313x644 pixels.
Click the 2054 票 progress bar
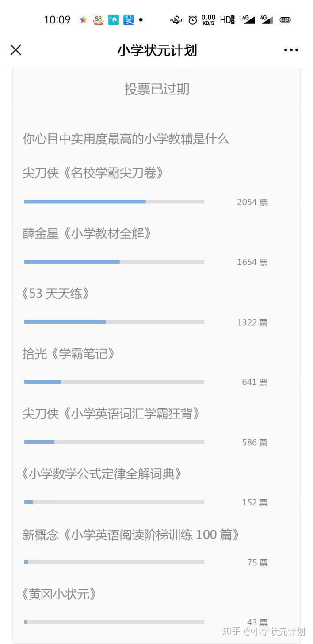click(114, 202)
